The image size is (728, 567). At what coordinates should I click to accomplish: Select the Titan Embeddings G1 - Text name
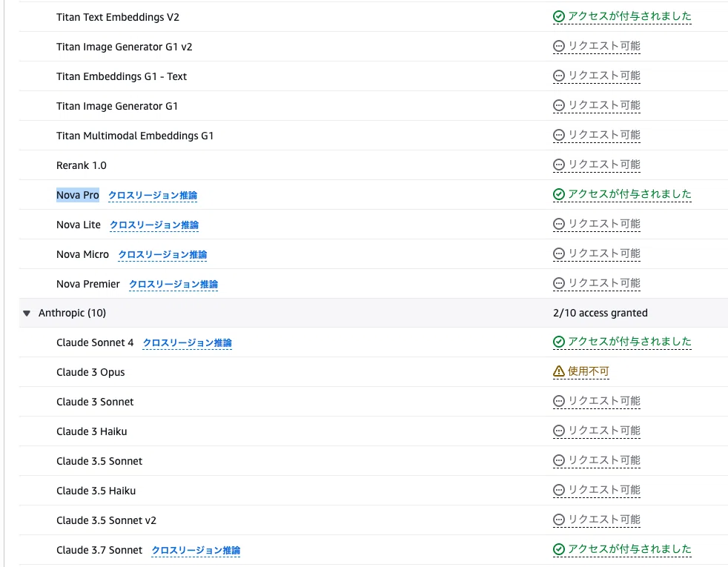pyautogui.click(x=121, y=76)
